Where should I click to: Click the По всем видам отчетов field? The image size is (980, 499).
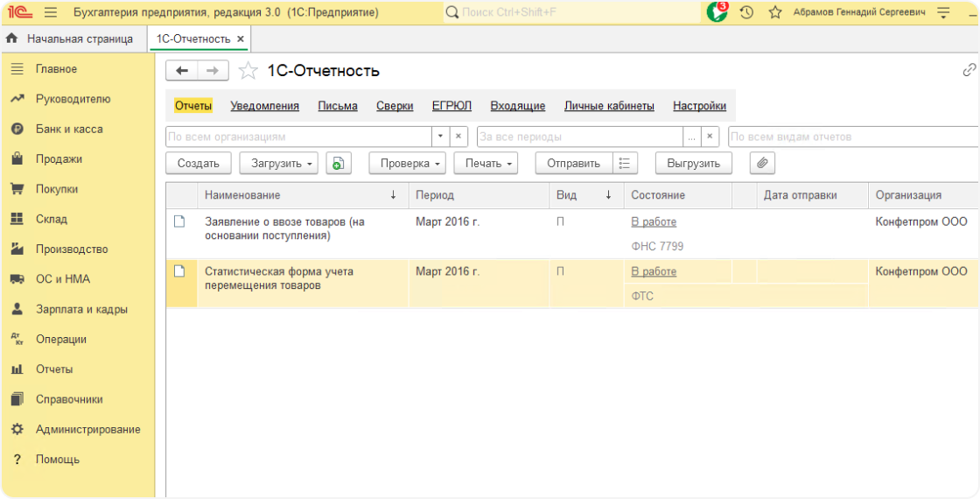tap(854, 137)
